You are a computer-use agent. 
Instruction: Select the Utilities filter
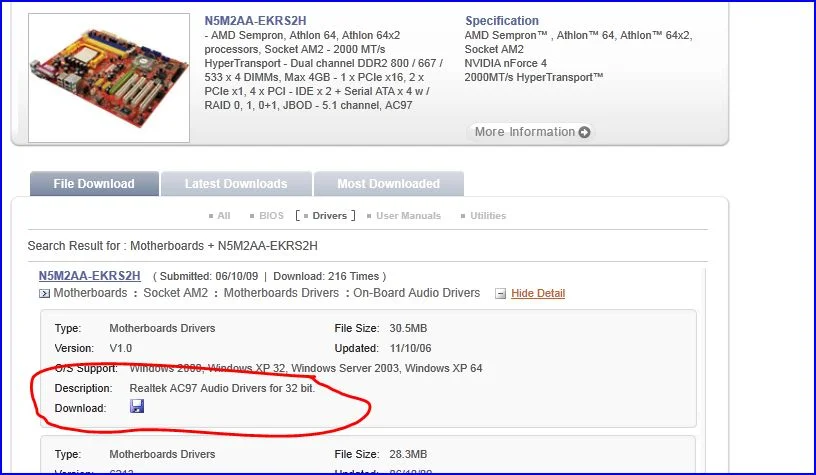pos(488,215)
